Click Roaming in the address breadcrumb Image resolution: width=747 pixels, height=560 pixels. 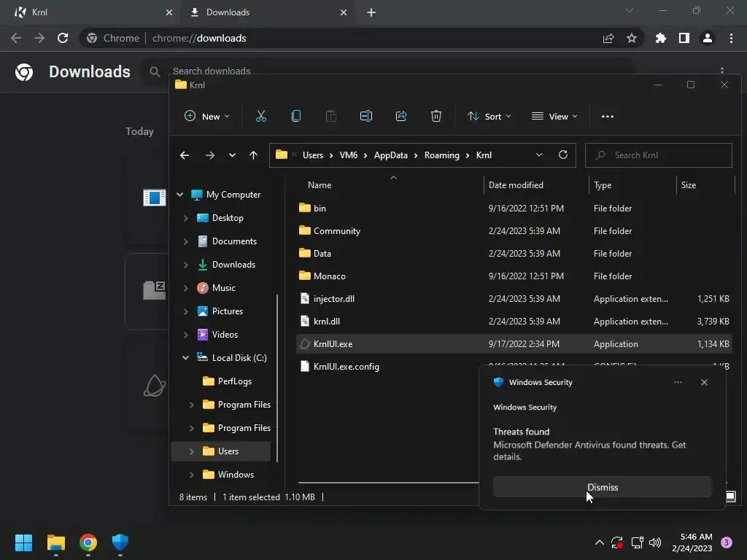point(441,155)
